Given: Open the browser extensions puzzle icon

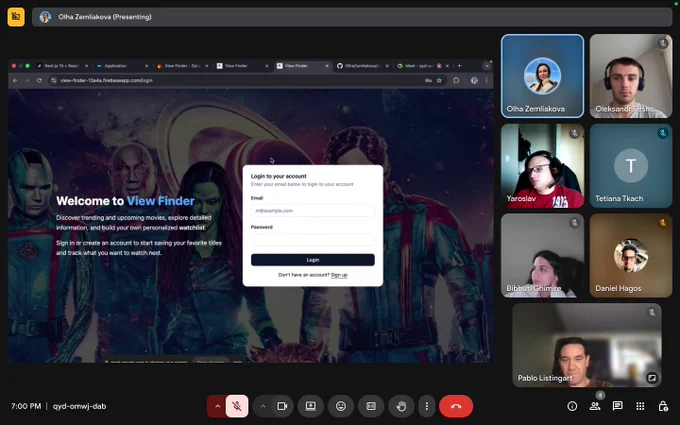Looking at the screenshot, I should pos(456,81).
